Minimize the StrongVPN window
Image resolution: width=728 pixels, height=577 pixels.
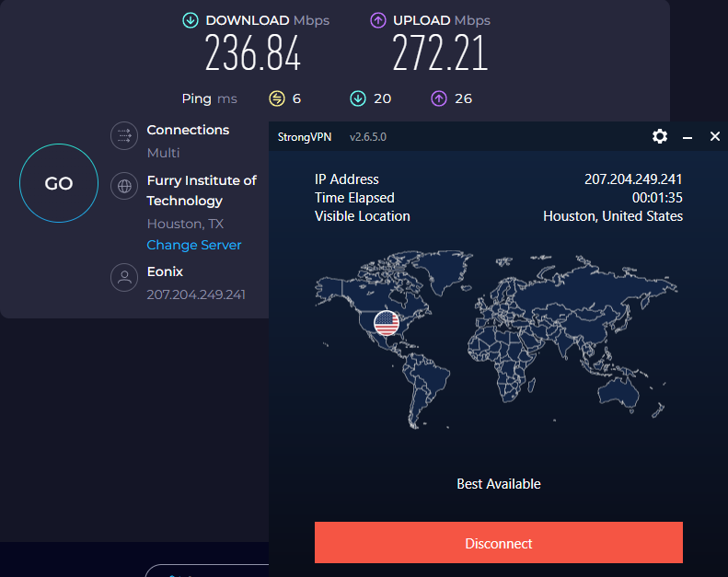[x=688, y=137]
